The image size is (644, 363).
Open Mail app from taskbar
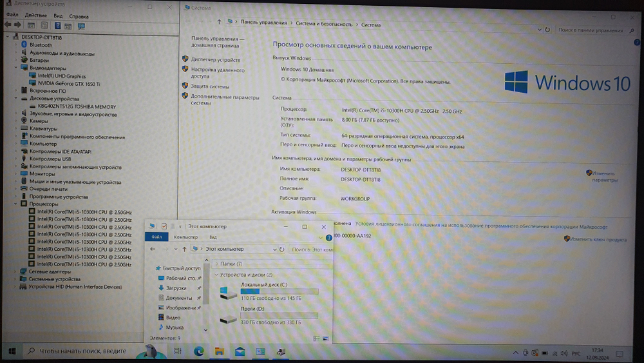[x=240, y=351]
